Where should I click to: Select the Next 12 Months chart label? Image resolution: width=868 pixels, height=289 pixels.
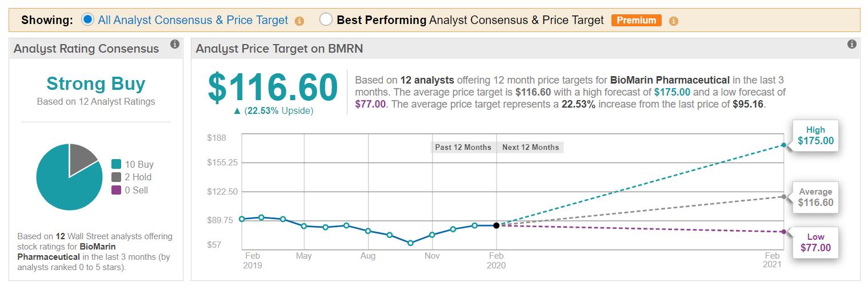click(x=530, y=147)
